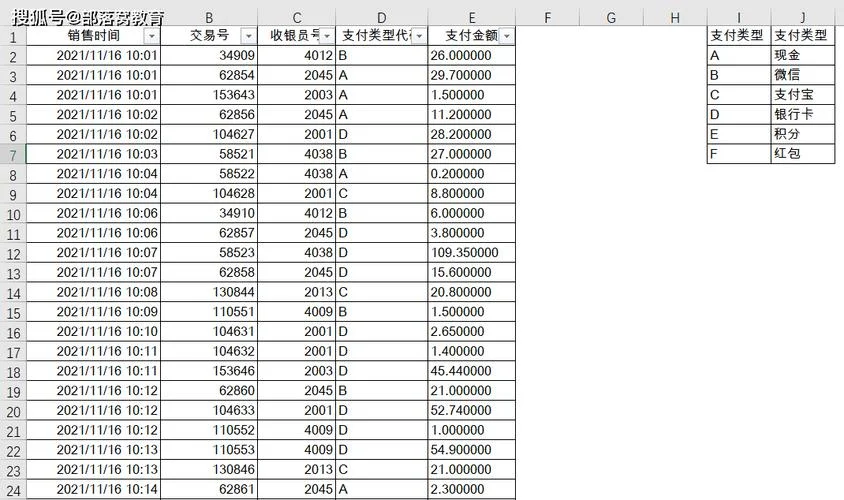Image resolution: width=844 pixels, height=500 pixels.
Task: Select row 18 header
Action: [x=13, y=371]
